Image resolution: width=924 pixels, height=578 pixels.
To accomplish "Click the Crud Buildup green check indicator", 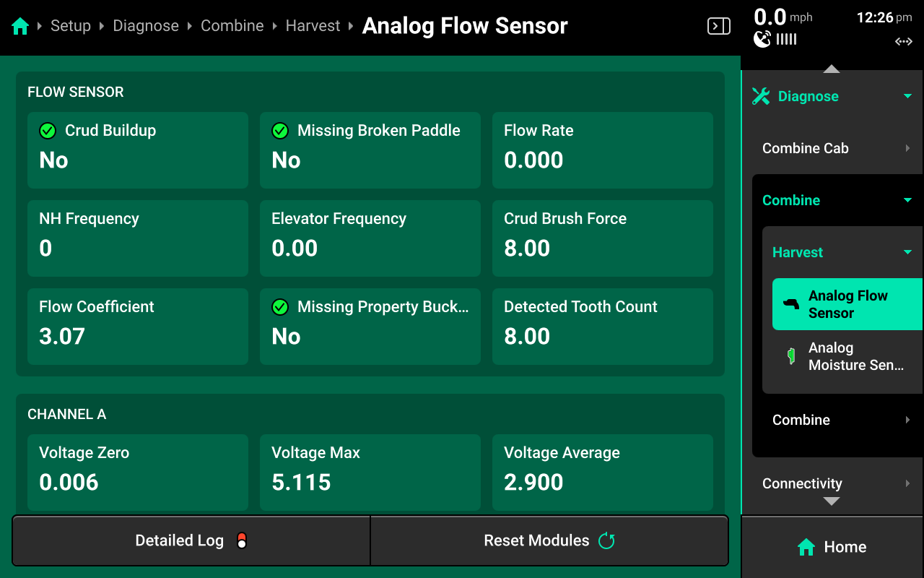I will coord(48,131).
